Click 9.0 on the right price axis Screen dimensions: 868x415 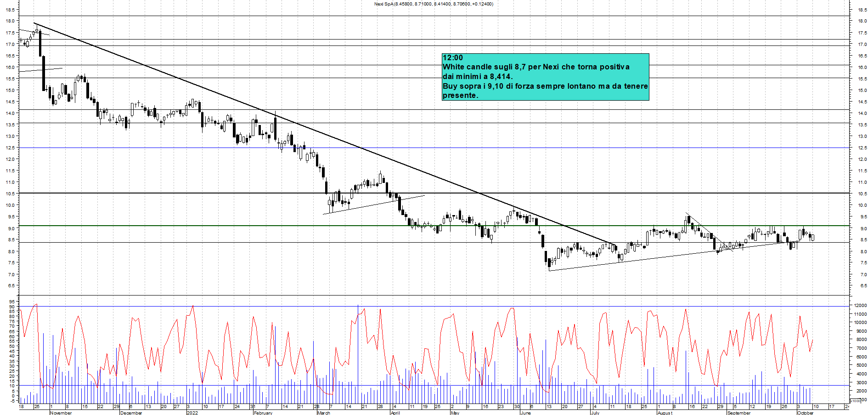click(x=863, y=228)
